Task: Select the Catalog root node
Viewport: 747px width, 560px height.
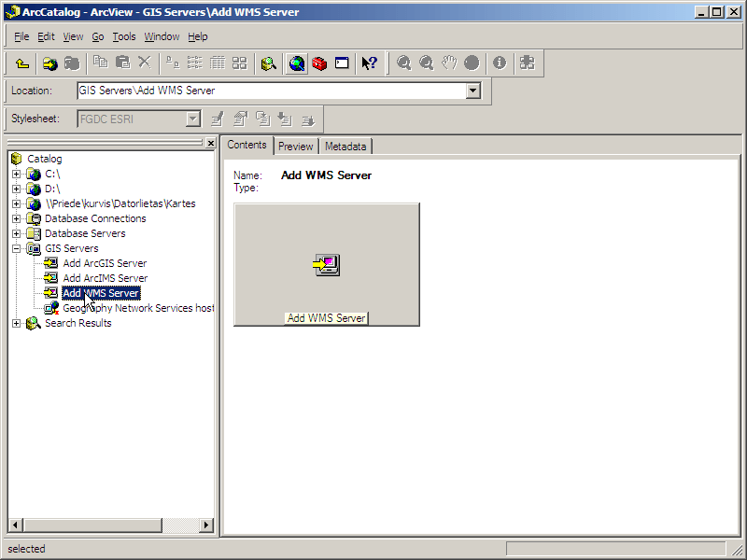Action: (x=44, y=159)
